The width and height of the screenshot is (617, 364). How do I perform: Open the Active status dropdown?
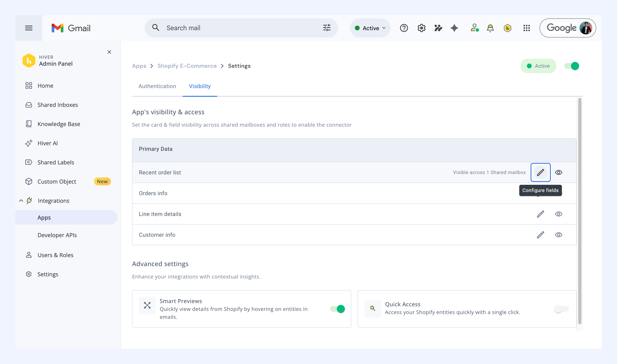[370, 28]
